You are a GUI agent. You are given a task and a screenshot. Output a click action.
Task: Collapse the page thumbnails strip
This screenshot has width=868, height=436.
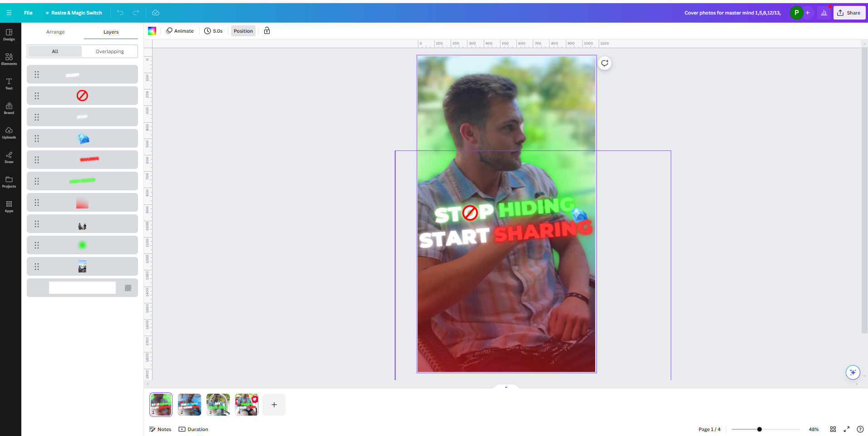(x=506, y=387)
